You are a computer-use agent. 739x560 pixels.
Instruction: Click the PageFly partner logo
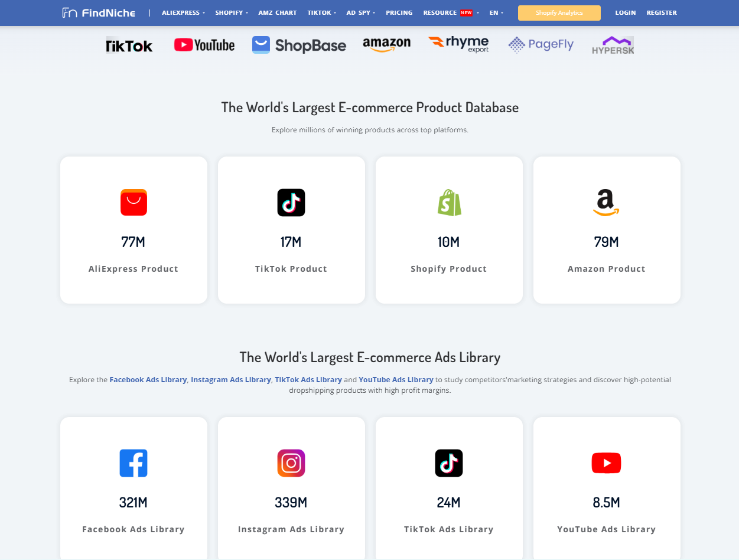(x=541, y=44)
